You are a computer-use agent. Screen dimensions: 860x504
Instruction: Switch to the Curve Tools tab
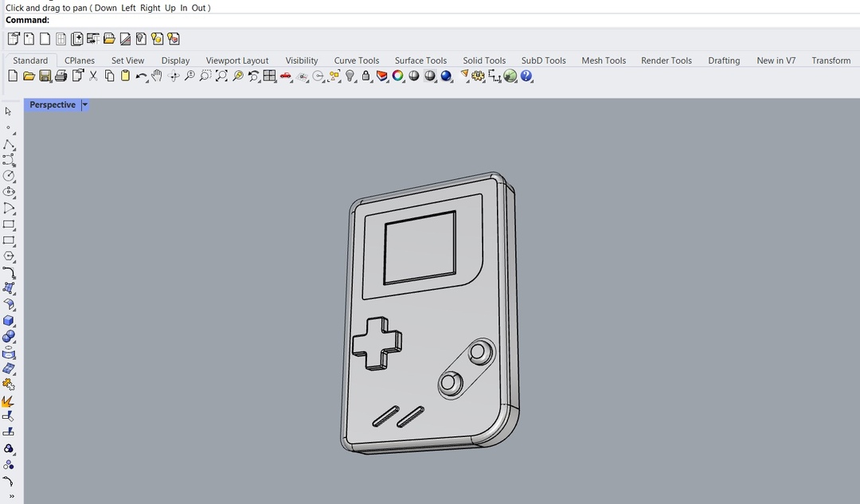[357, 61]
